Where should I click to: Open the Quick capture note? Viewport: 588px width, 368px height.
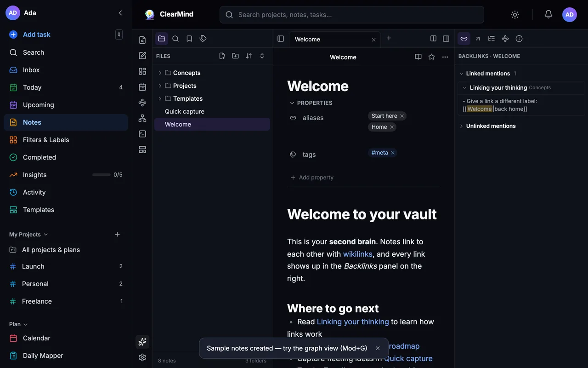(x=212, y=111)
